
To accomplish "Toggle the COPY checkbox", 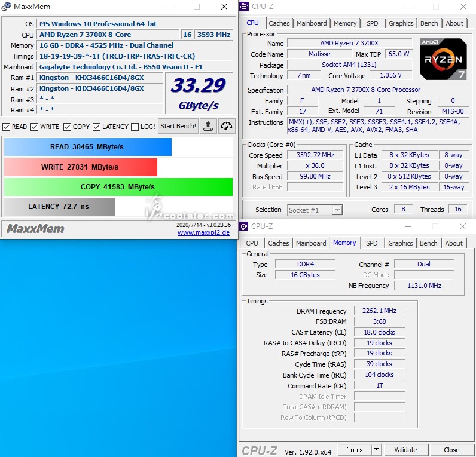I will [x=67, y=127].
